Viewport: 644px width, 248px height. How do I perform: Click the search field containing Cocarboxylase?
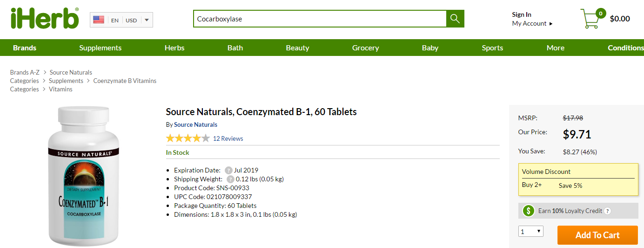point(320,19)
